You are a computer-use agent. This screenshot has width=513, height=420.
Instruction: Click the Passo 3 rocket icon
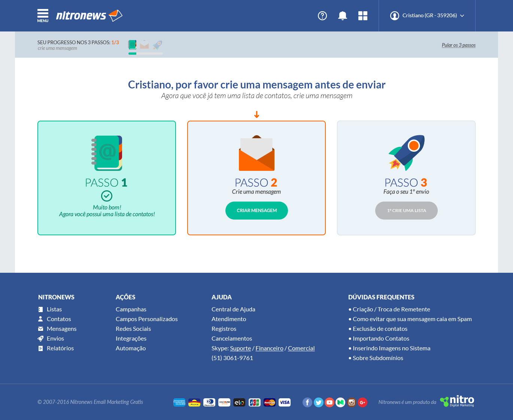[406, 153]
